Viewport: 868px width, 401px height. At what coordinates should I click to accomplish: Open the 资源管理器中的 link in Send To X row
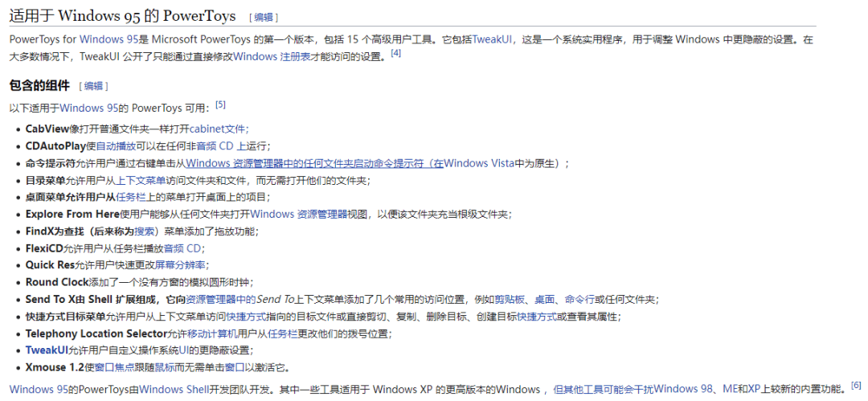click(x=219, y=299)
